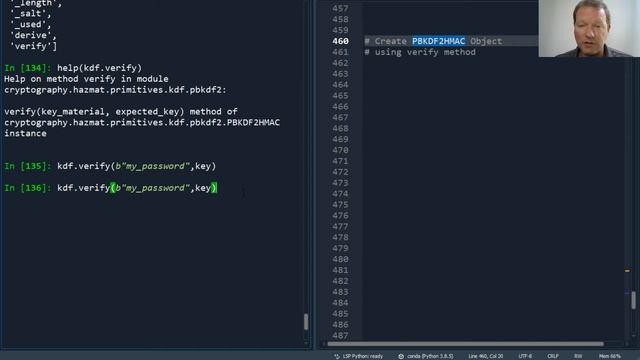Open the conda (Python 3.8.5) status entry
Image resolution: width=640 pixels, height=360 pixels.
pyautogui.click(x=430, y=356)
